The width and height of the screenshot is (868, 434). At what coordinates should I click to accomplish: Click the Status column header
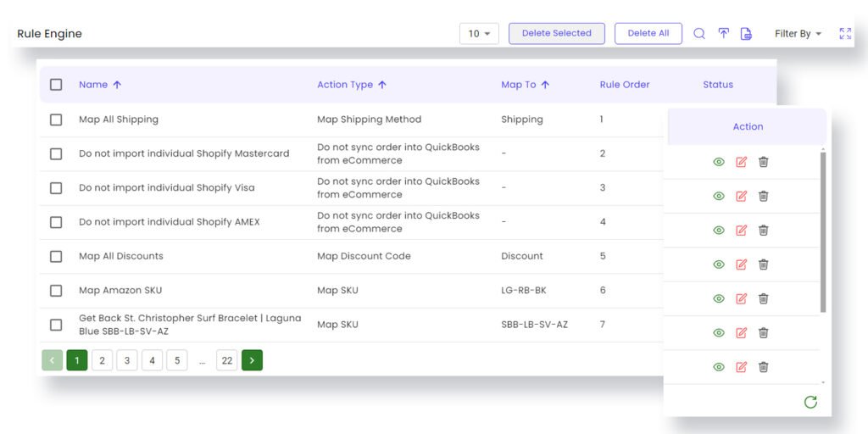tap(718, 85)
